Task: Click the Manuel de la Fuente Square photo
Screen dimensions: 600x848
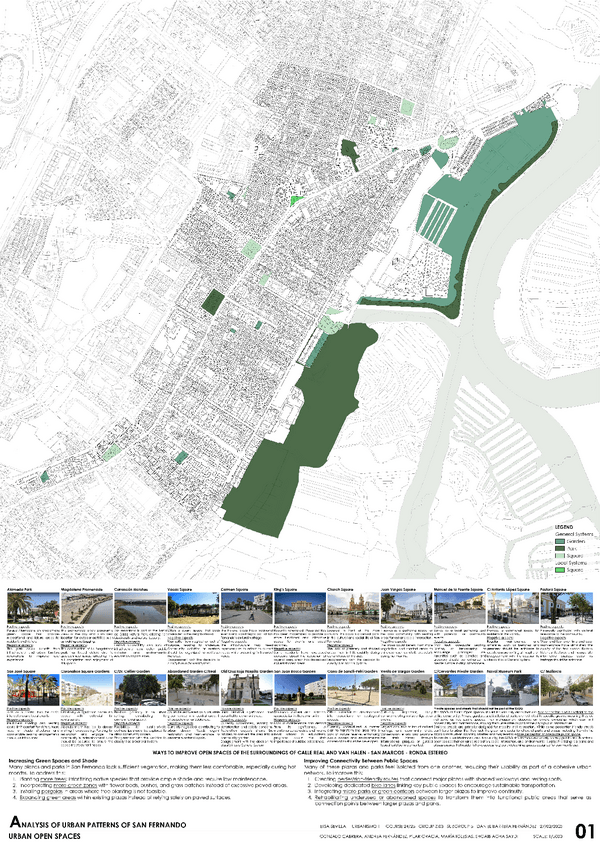Action: (x=460, y=608)
